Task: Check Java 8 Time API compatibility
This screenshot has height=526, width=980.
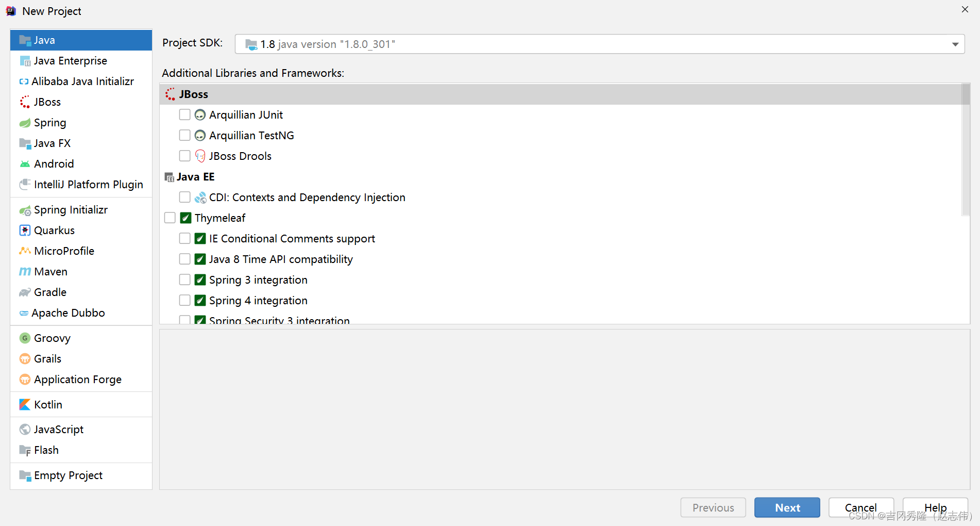Action: tap(185, 259)
